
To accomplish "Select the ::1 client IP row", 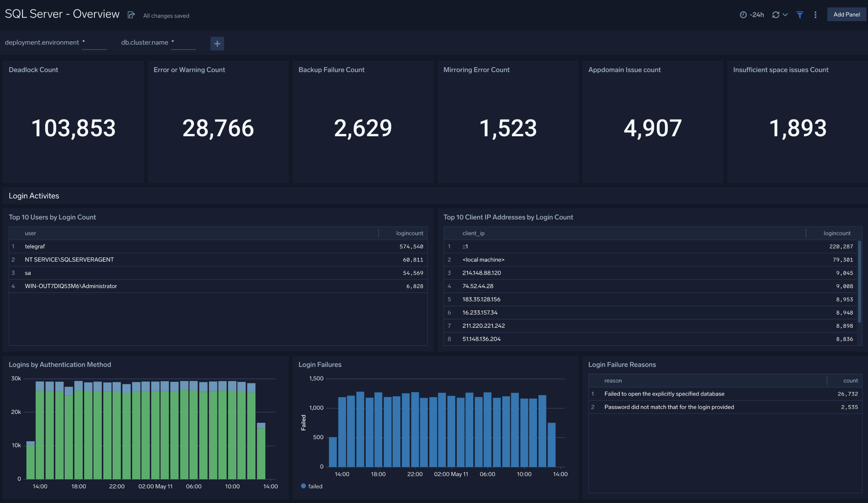I will [650, 246].
